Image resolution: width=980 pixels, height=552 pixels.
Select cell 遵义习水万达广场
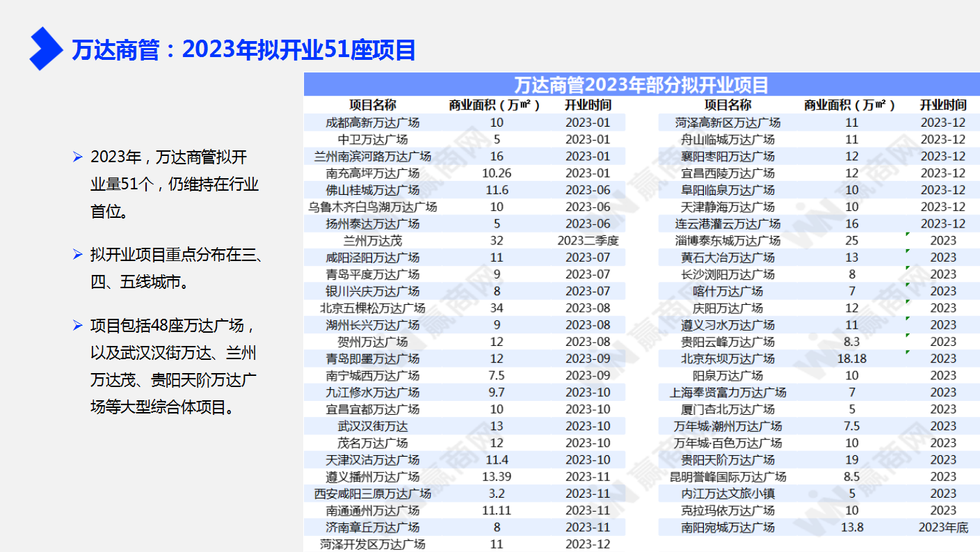point(728,325)
